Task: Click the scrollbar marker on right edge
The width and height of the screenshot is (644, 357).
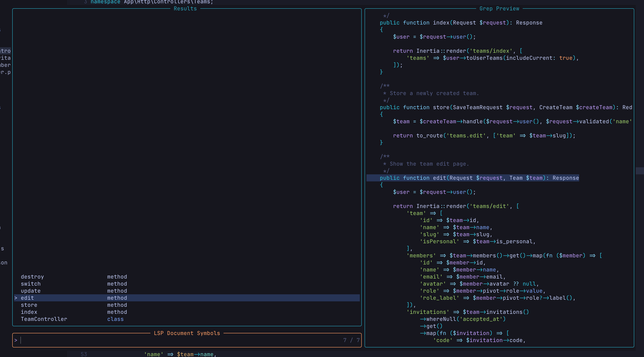Action: click(640, 171)
